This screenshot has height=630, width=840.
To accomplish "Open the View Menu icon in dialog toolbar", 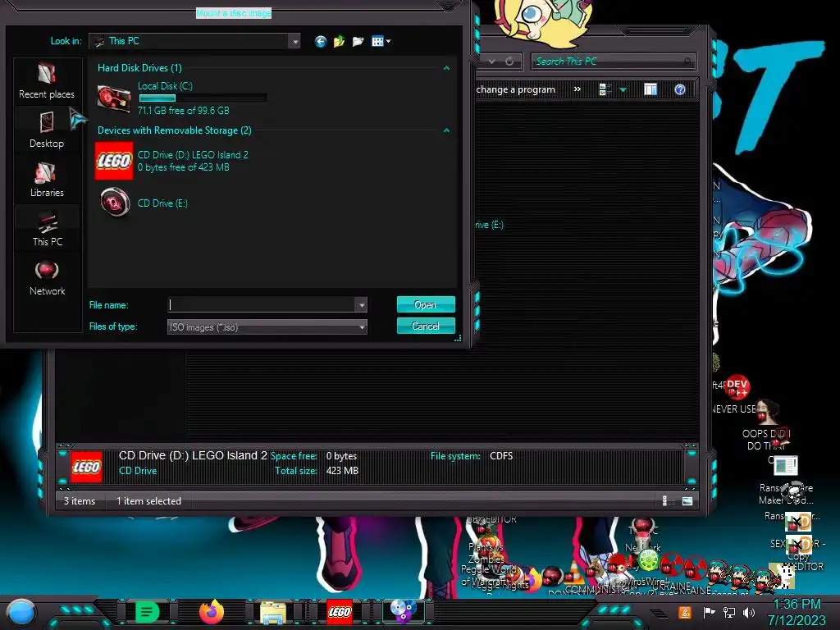I will pyautogui.click(x=377, y=41).
